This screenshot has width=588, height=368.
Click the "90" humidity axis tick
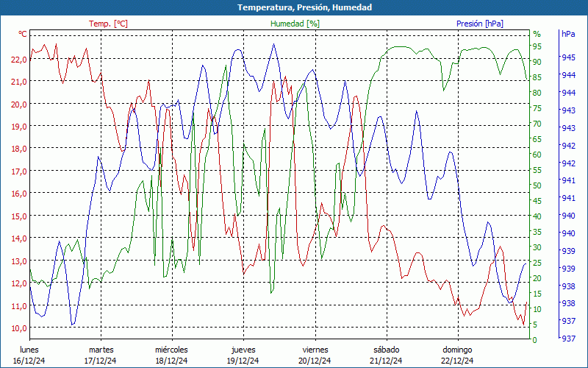(537, 62)
